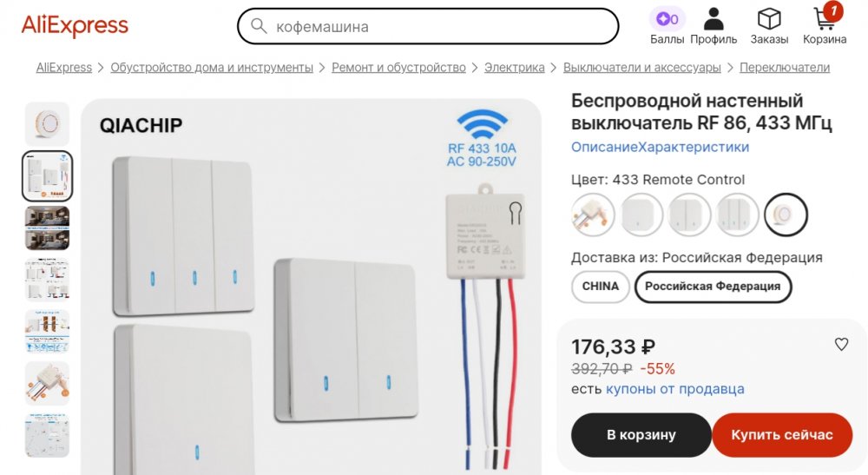Screen dimensions: 868x475
Task: Select Российская Федерация shipping option
Action: pyautogui.click(x=713, y=287)
